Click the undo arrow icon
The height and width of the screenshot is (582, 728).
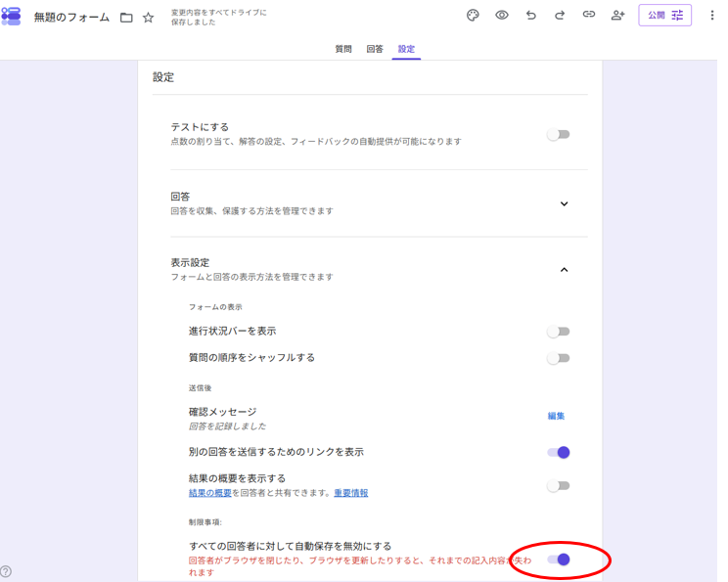point(530,16)
